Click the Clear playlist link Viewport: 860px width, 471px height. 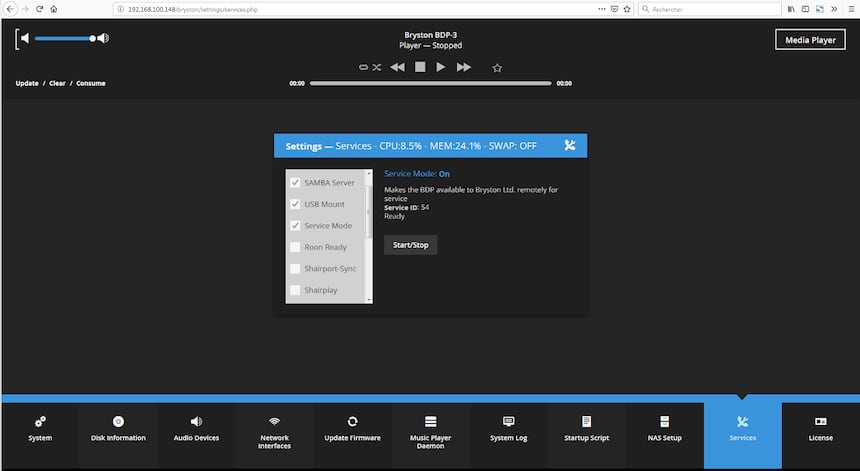(x=57, y=83)
